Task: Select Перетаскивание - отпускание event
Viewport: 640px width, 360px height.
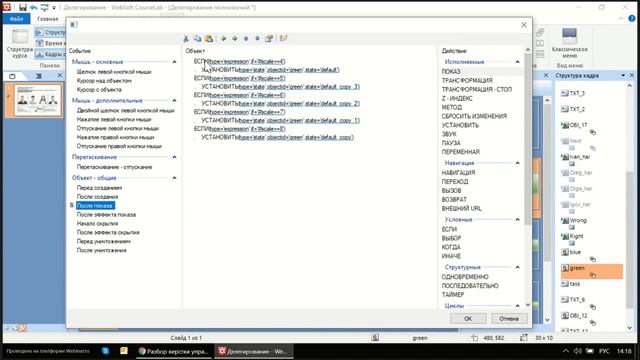Action: (114, 167)
